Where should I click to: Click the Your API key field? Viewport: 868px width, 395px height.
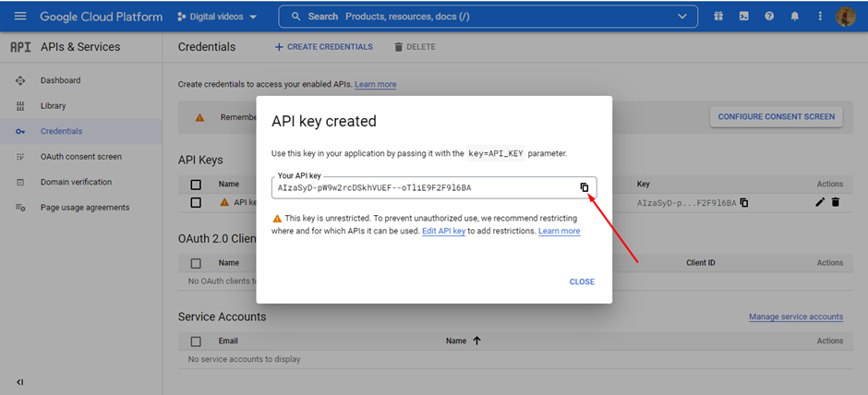coord(434,187)
